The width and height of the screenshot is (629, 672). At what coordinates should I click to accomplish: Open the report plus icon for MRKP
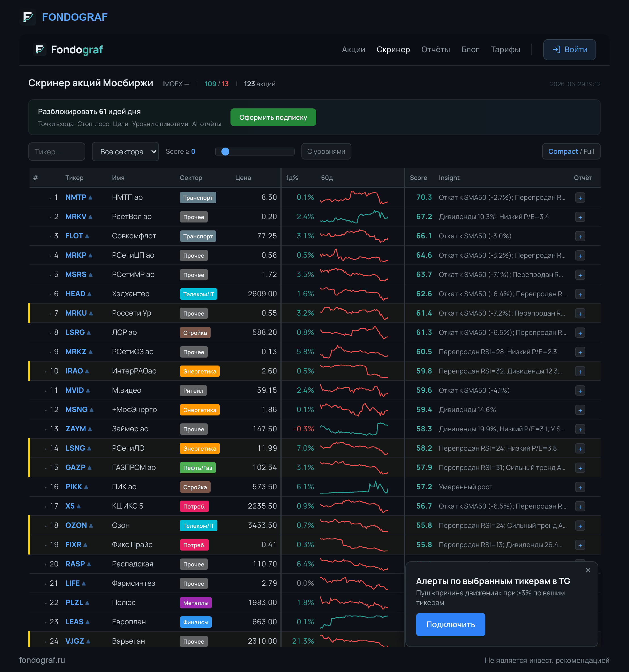tap(580, 256)
